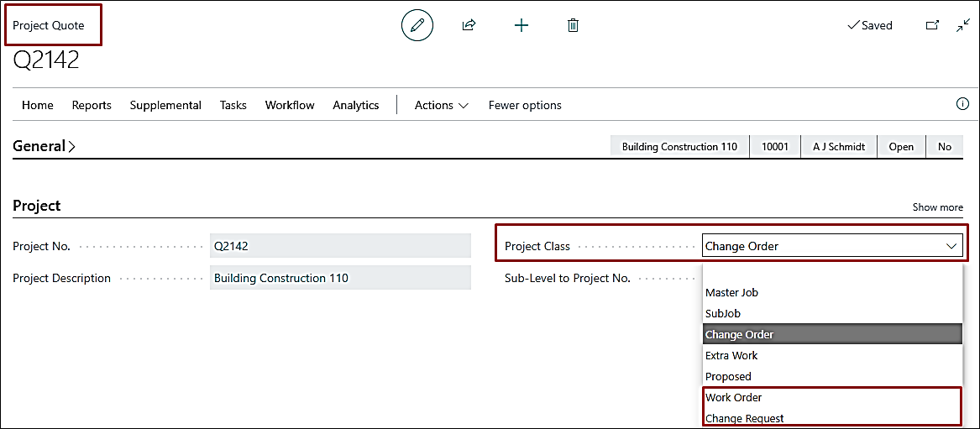This screenshot has height=429, width=980.
Task: Click the information circle icon
Action: (x=963, y=103)
